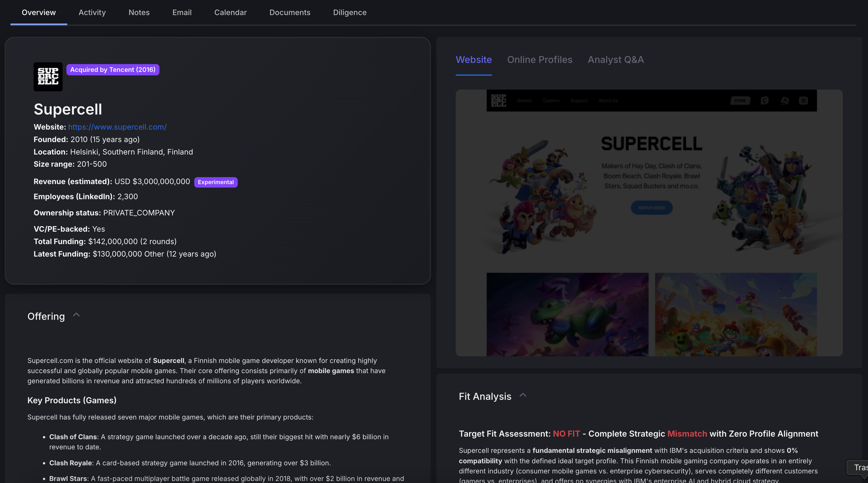Viewport: 868px width, 483px height.
Task: Click the Size range 201-500 value
Action: (x=92, y=164)
